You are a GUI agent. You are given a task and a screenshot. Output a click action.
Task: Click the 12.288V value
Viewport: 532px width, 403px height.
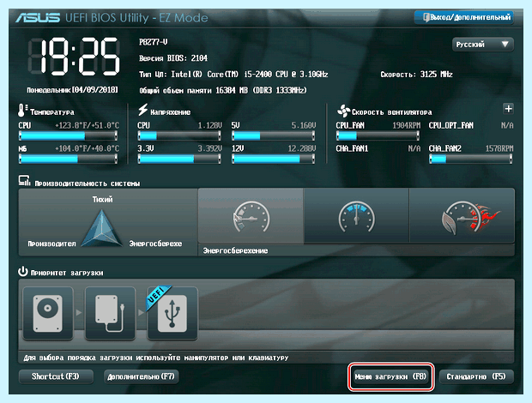click(302, 148)
